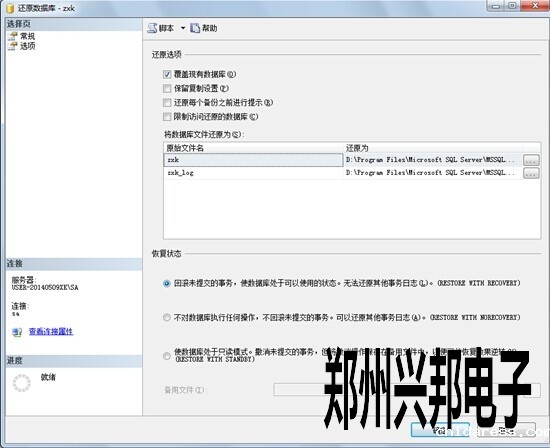This screenshot has width=550, height=448.
Task: Enable 保留复制设置 checkbox
Action: click(167, 88)
